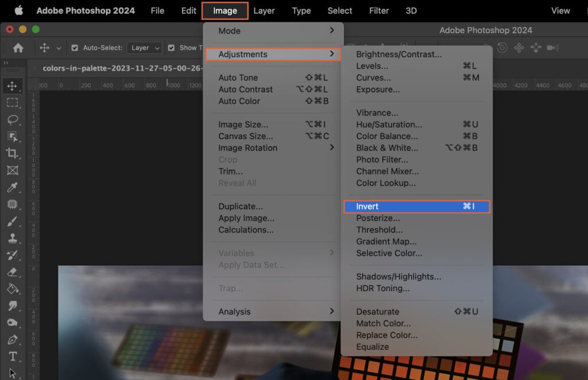
Task: Select the Clone Stamp tool
Action: 13,239
